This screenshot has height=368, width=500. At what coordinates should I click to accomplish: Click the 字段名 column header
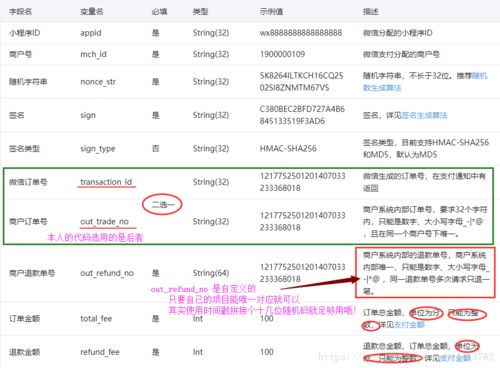click(x=21, y=12)
